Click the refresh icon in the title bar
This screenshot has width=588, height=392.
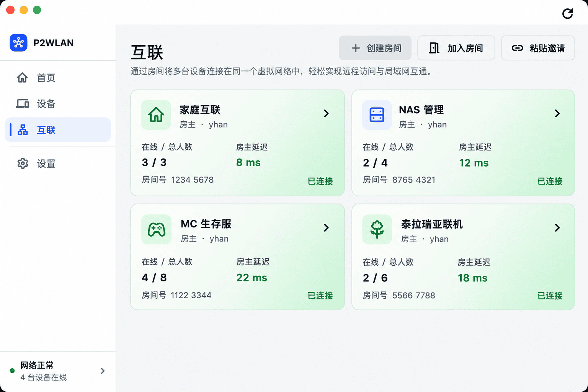[x=567, y=14]
